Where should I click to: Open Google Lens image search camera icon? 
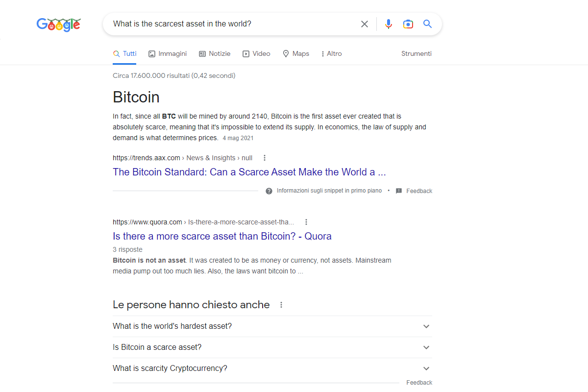408,24
